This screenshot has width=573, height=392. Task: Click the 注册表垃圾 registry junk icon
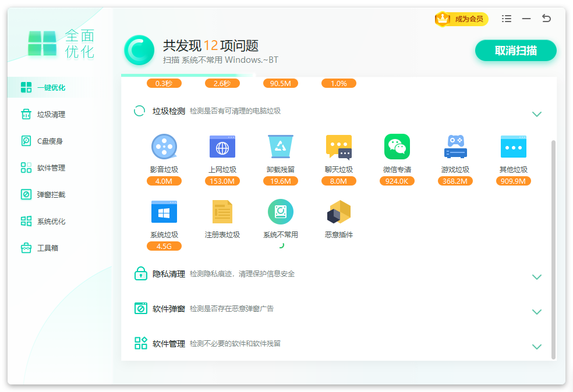coord(222,212)
